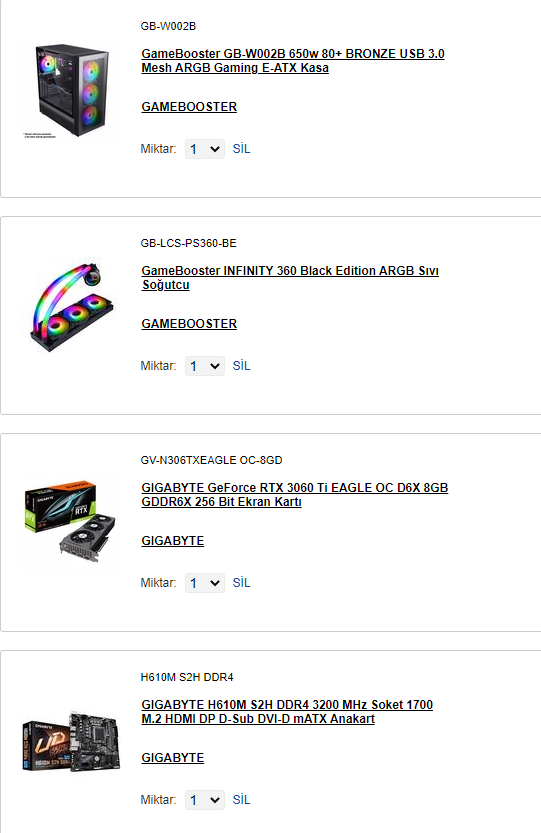
Task: Remove the H610M motherboard with SİL
Action: pyautogui.click(x=241, y=800)
